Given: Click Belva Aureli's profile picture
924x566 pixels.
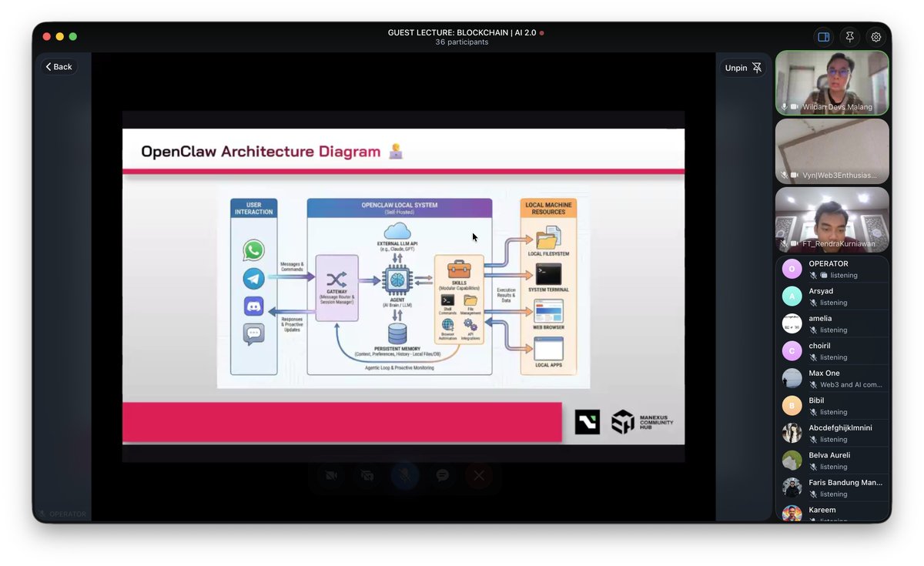Looking at the screenshot, I should [792, 461].
